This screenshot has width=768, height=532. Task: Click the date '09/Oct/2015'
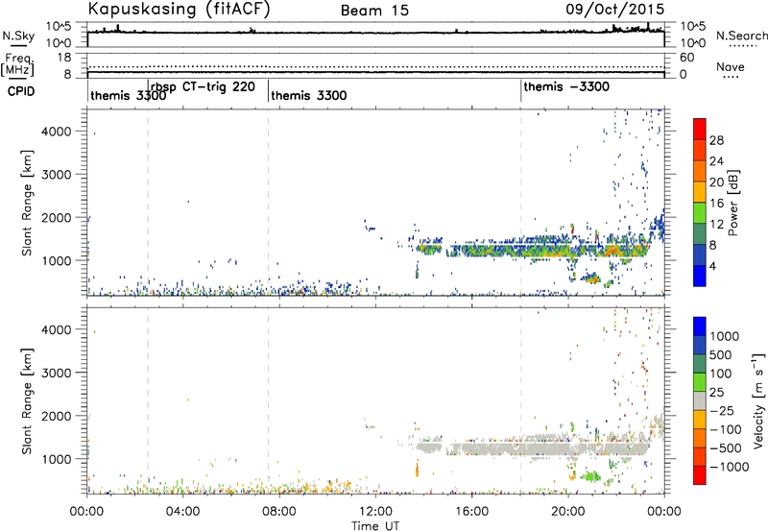pyautogui.click(x=615, y=10)
